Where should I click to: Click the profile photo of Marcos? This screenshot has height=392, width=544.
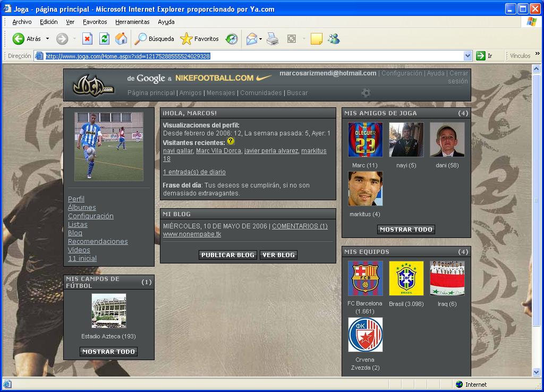pyautogui.click(x=109, y=147)
